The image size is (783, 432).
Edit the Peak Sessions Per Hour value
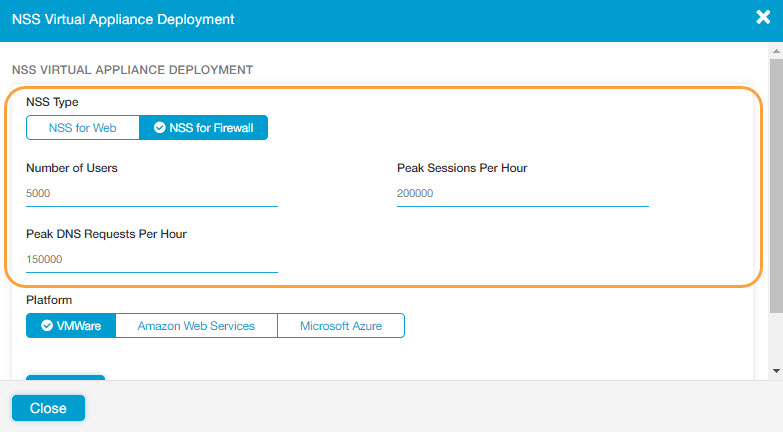pyautogui.click(x=522, y=194)
